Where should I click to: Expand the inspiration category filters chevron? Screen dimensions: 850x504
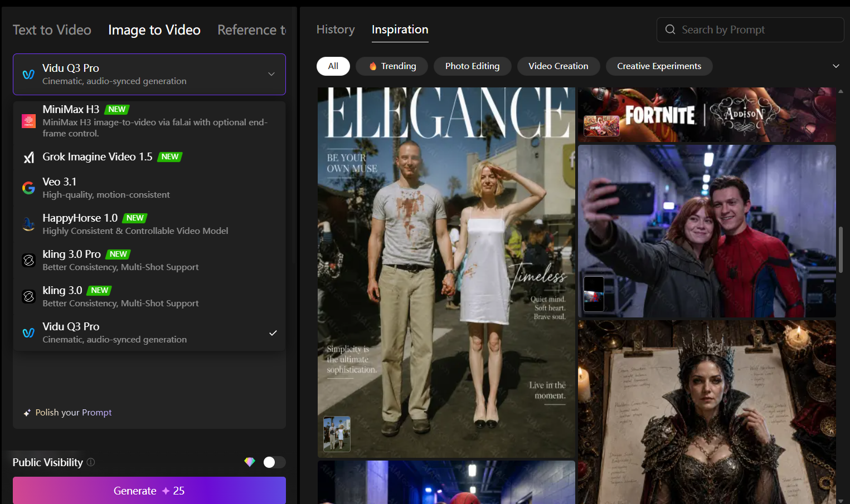click(x=836, y=66)
